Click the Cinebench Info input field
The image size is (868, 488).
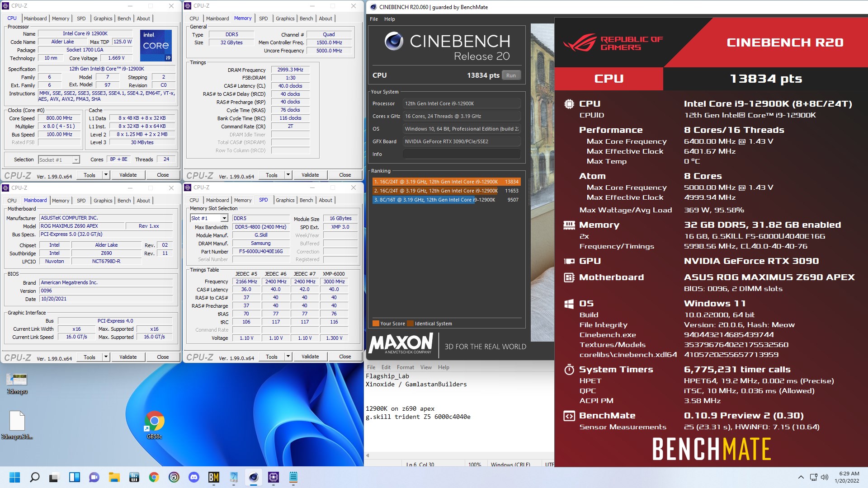click(462, 154)
